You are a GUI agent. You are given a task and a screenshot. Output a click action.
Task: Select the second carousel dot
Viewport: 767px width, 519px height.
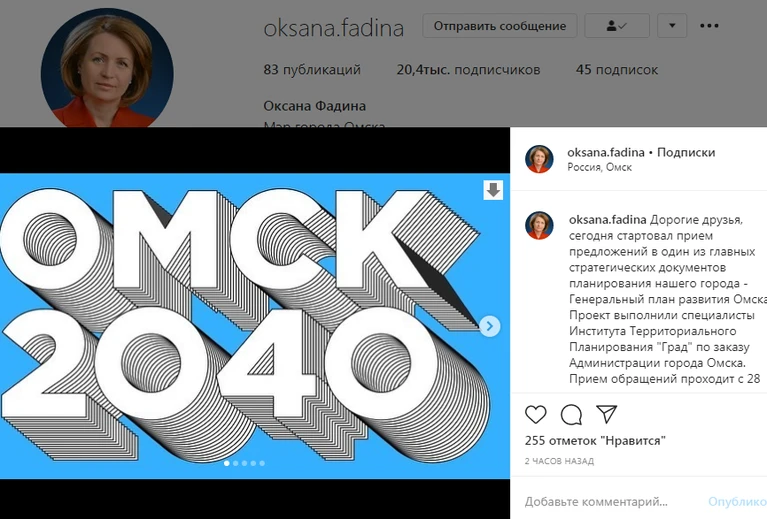[236, 463]
